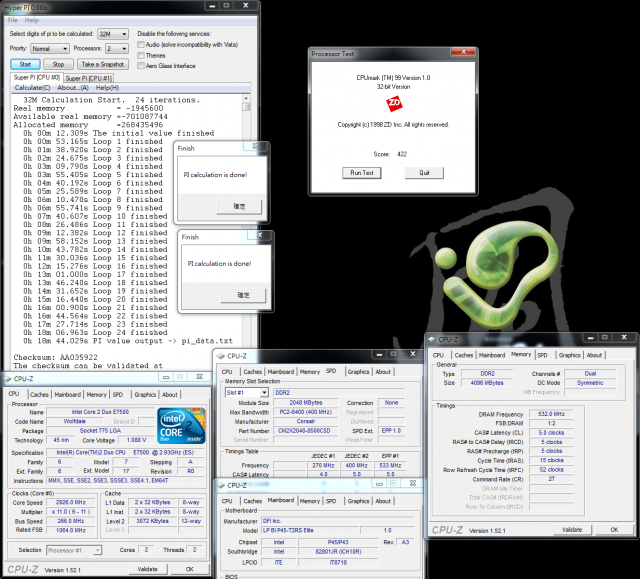Click the CPU-Z title icon of the Mainboard window
This screenshot has height=579, width=640.
click(221, 485)
